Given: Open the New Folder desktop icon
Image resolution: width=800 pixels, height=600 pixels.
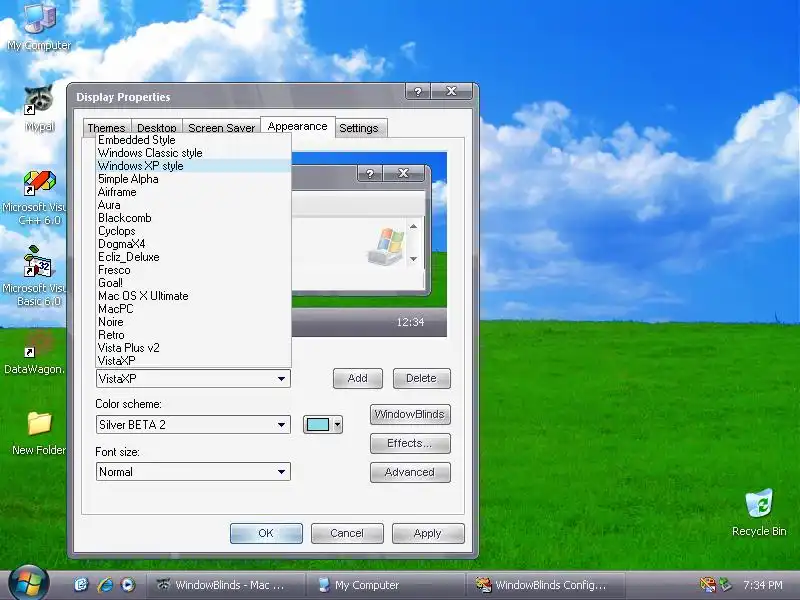Looking at the screenshot, I should [39, 433].
